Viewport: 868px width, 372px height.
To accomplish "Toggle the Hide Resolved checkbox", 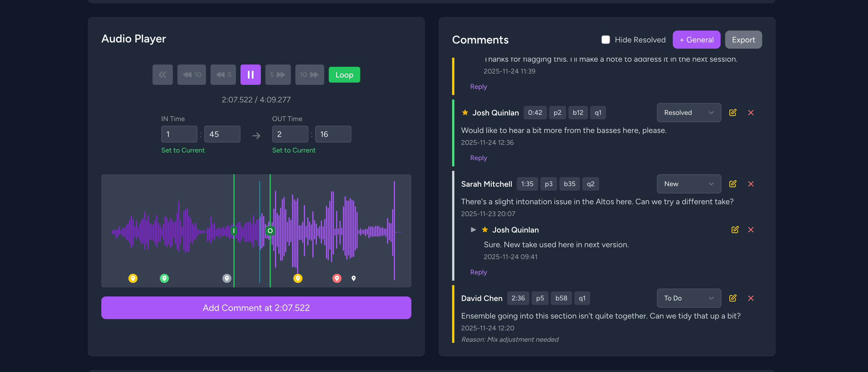I will [605, 39].
